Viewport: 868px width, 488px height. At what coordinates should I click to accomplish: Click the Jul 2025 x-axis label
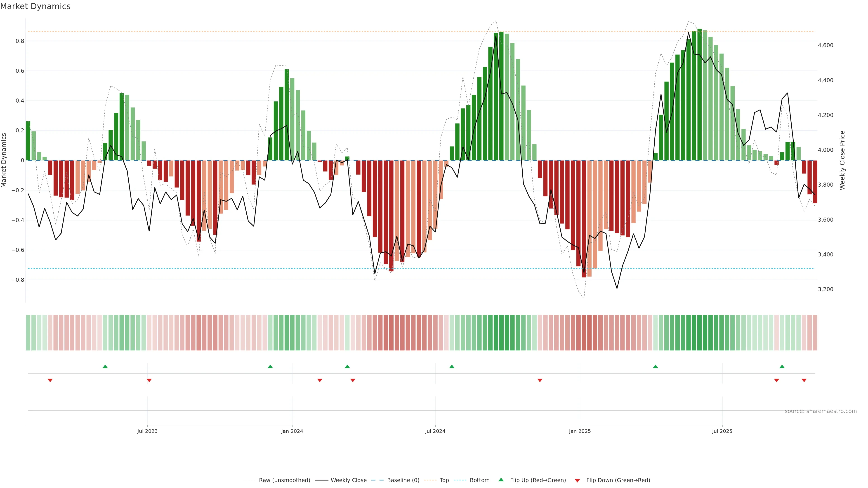(x=722, y=431)
